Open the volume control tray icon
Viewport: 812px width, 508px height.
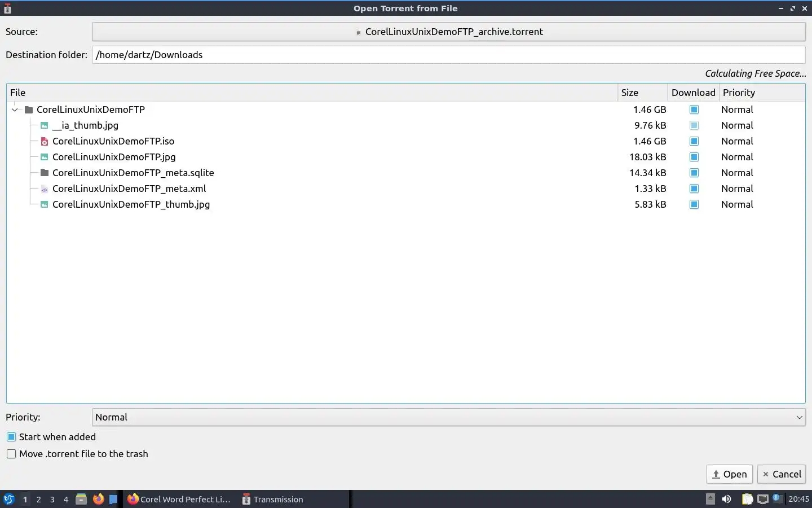(727, 499)
